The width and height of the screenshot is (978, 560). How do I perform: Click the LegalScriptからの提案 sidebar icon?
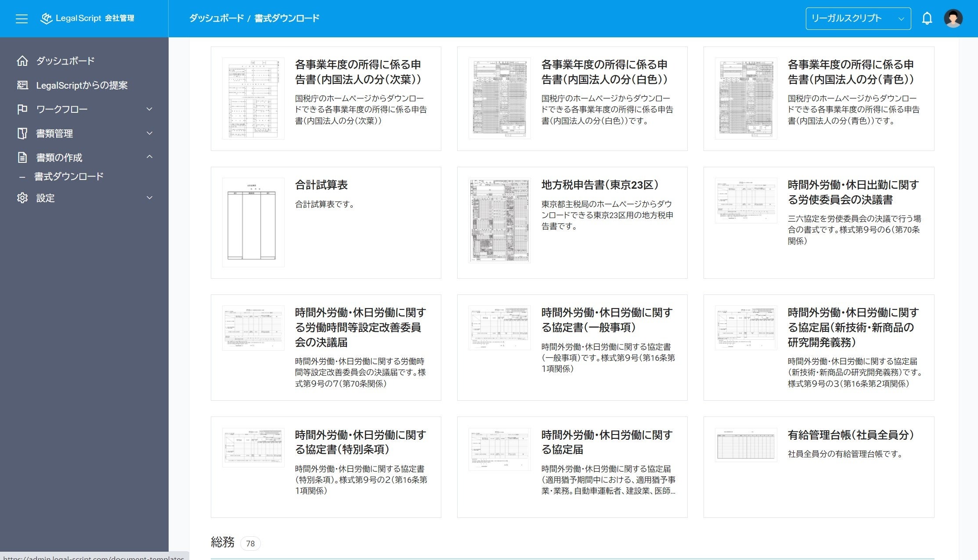click(22, 85)
